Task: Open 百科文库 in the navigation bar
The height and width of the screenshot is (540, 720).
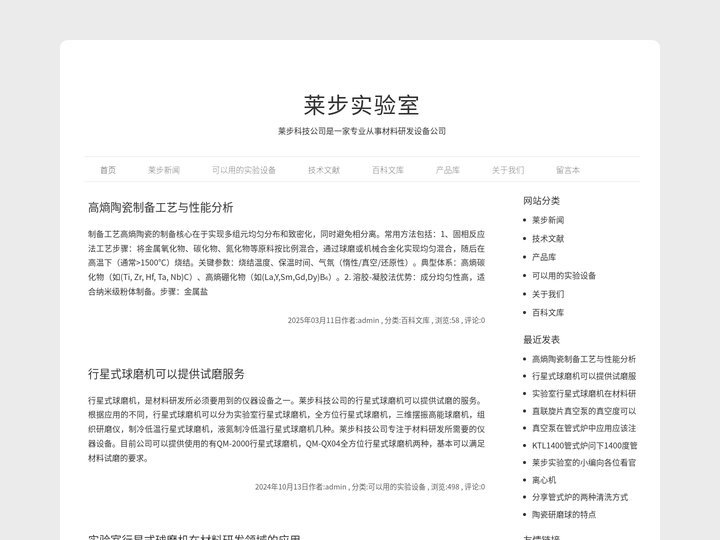Action: click(388, 170)
